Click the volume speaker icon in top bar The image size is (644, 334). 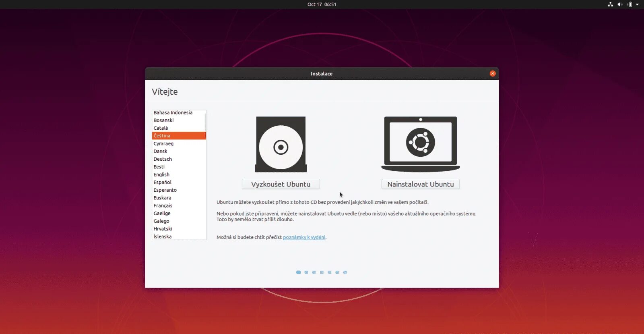pyautogui.click(x=620, y=4)
